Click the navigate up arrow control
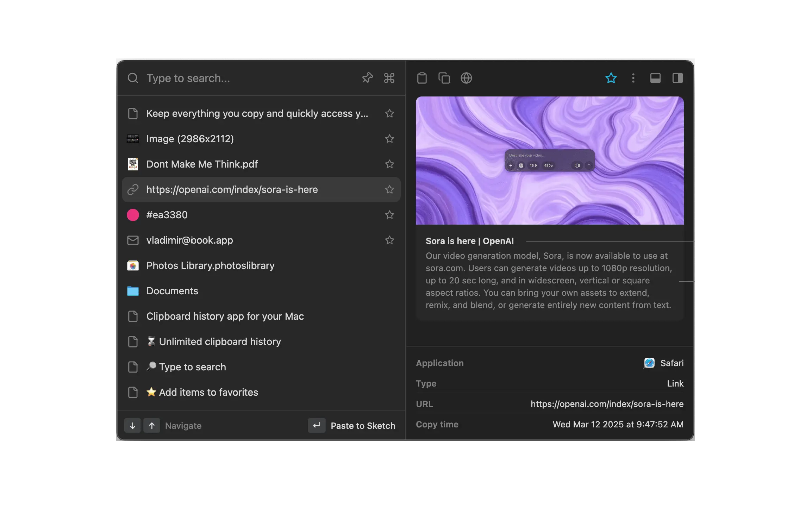This screenshot has height=514, width=812. click(152, 425)
